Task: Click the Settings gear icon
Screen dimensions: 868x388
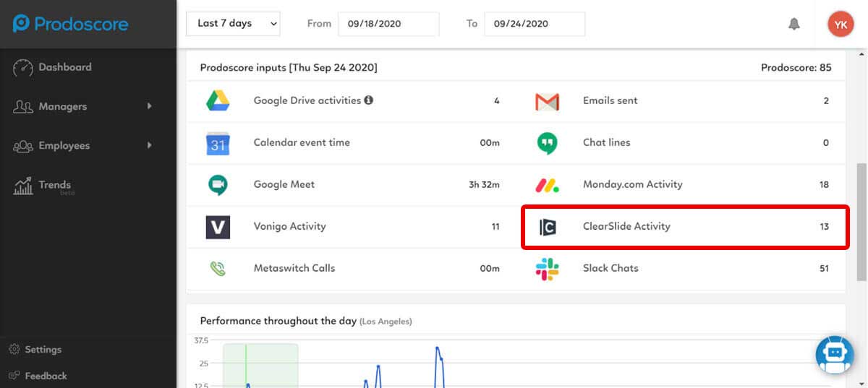Action: (14, 350)
